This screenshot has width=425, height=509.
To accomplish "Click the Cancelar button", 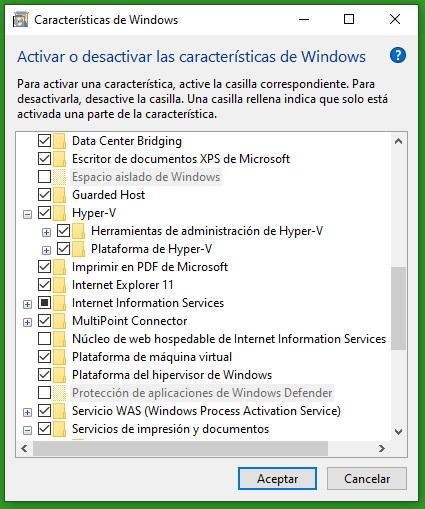I will coord(367,479).
